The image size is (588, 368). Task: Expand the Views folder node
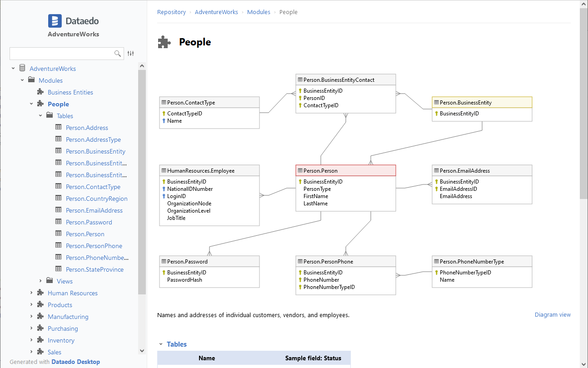pyautogui.click(x=40, y=281)
